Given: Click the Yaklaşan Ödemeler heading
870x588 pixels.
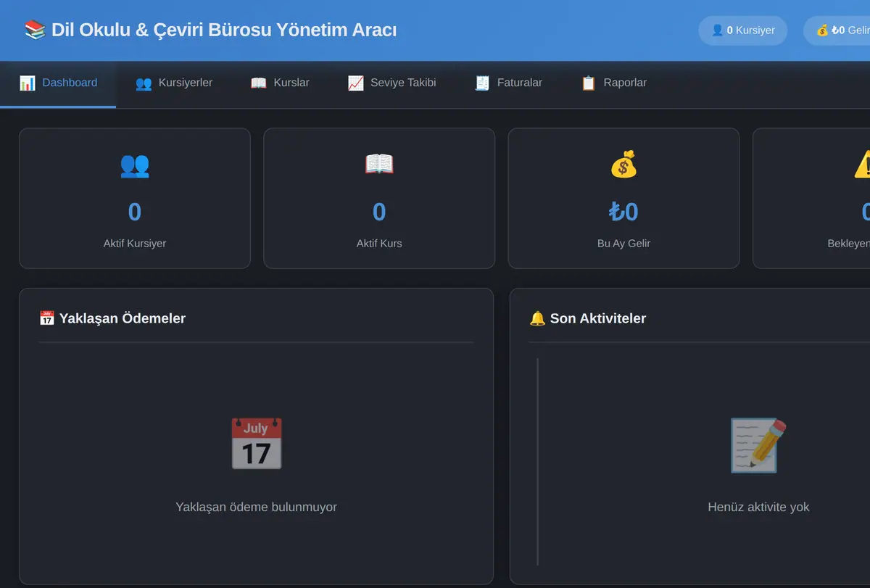Looking at the screenshot, I should click(123, 318).
